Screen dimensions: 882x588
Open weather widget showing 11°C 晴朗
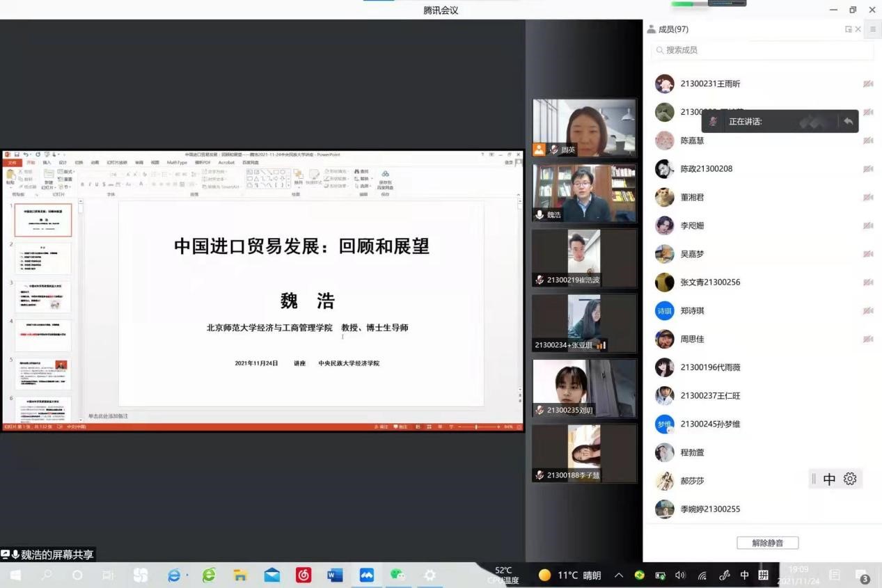point(569,575)
